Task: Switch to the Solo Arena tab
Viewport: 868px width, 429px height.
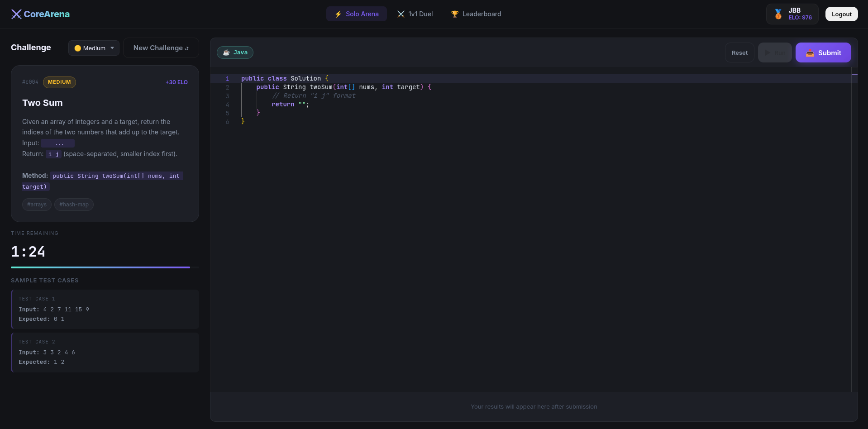Action: [x=357, y=14]
